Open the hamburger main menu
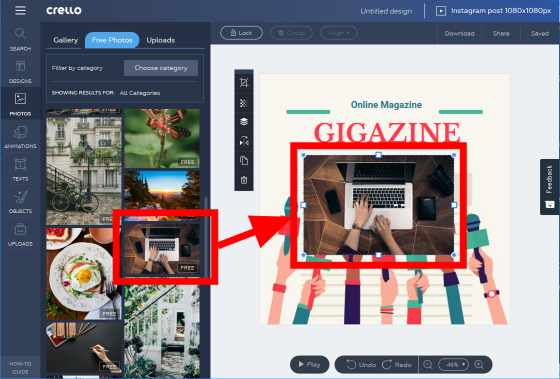Screen dimensions: 560x379 [x=20, y=10]
